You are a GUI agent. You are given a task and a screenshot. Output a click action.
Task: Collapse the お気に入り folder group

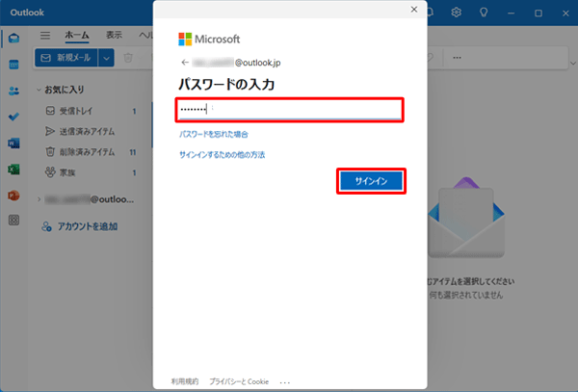tap(39, 90)
